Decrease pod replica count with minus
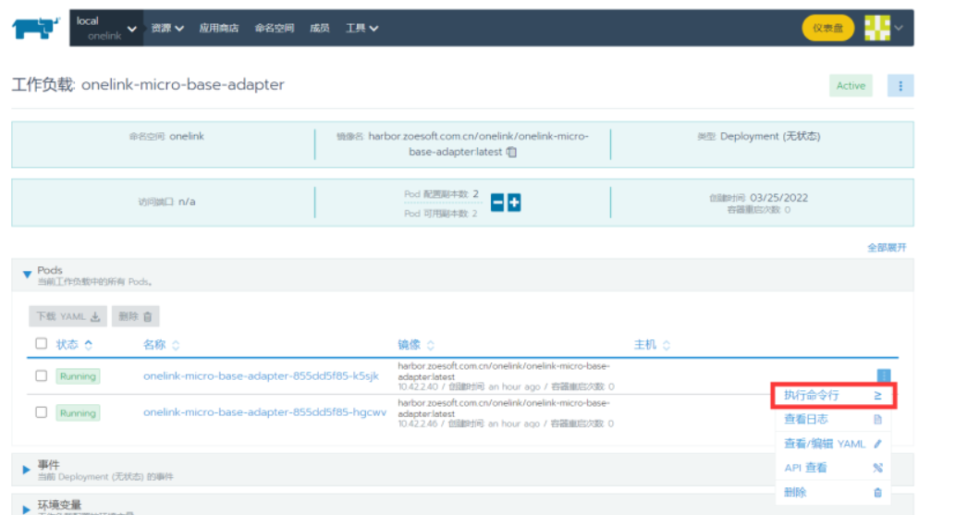Image resolution: width=980 pixels, height=515 pixels. coord(497,202)
